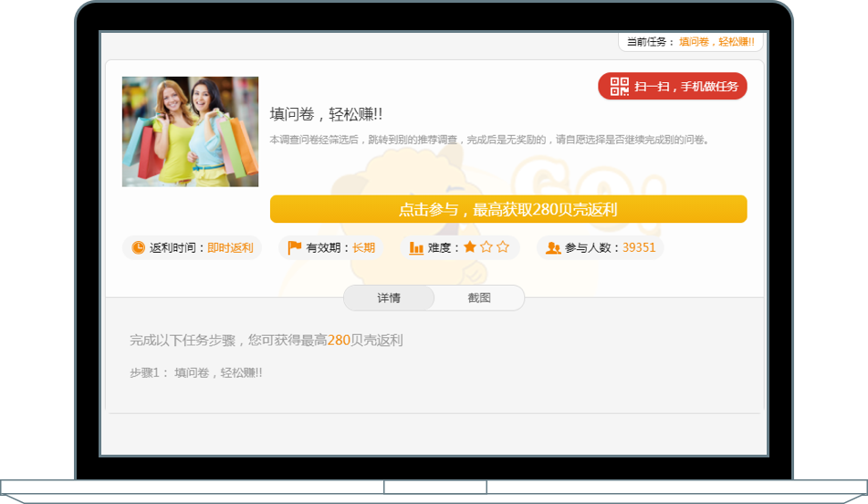This screenshot has width=868, height=504.
Task: Click the 扫一扫，手机做任务 label text
Action: (686, 87)
